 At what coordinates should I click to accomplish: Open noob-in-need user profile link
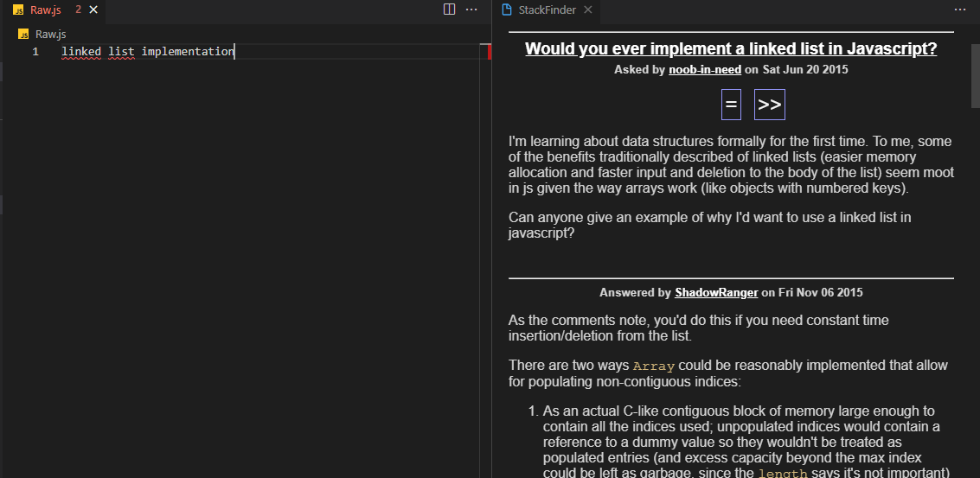[x=705, y=69]
